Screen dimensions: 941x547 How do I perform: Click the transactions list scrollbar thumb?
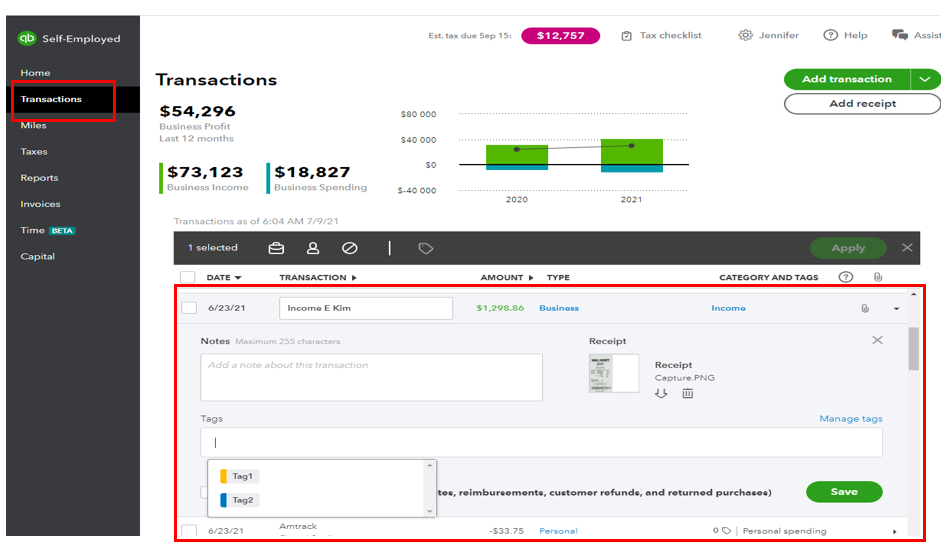pyautogui.click(x=913, y=348)
